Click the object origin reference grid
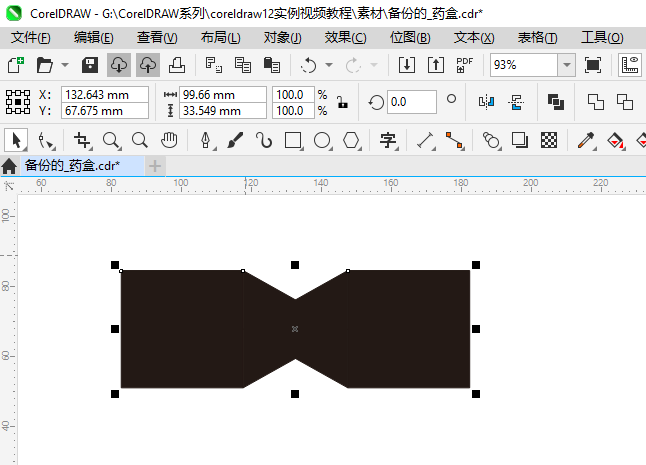 [x=18, y=102]
